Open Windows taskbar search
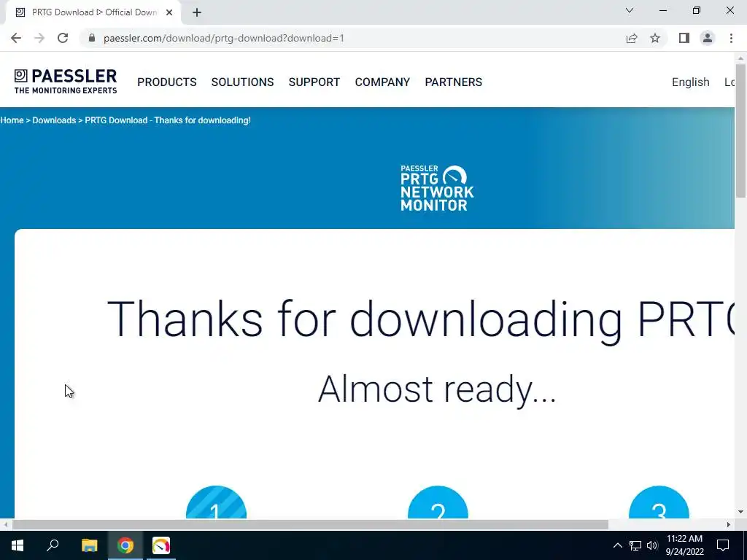 point(53,545)
